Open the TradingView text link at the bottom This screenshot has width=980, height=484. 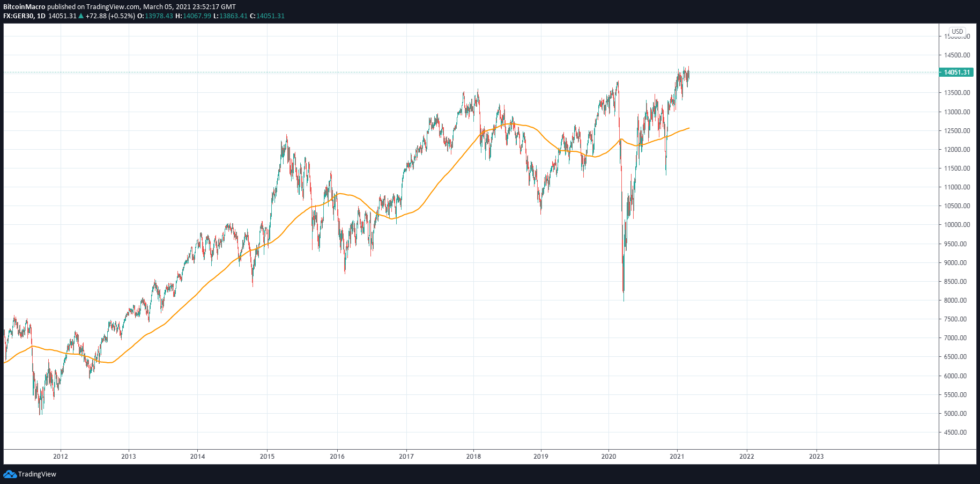37,474
